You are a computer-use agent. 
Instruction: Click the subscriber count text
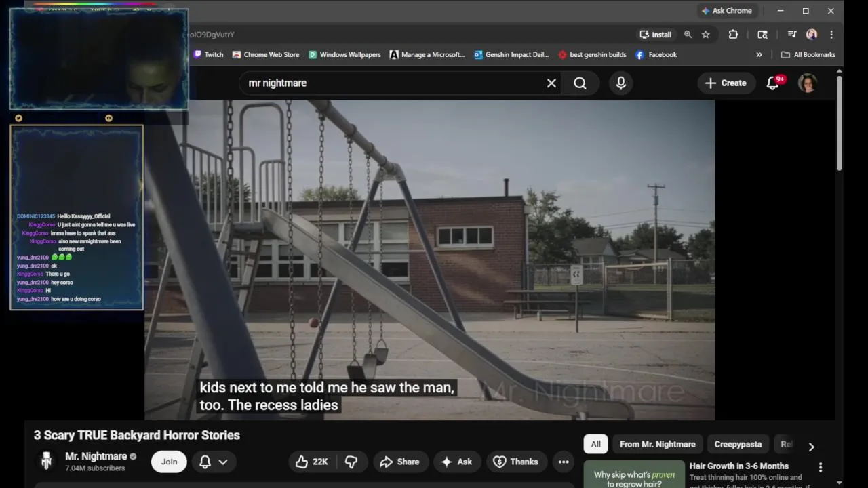(x=95, y=468)
